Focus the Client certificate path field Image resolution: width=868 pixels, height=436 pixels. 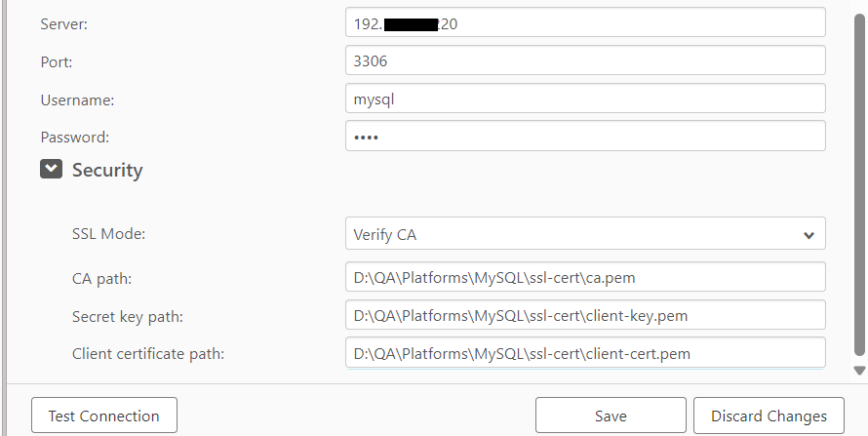click(585, 352)
